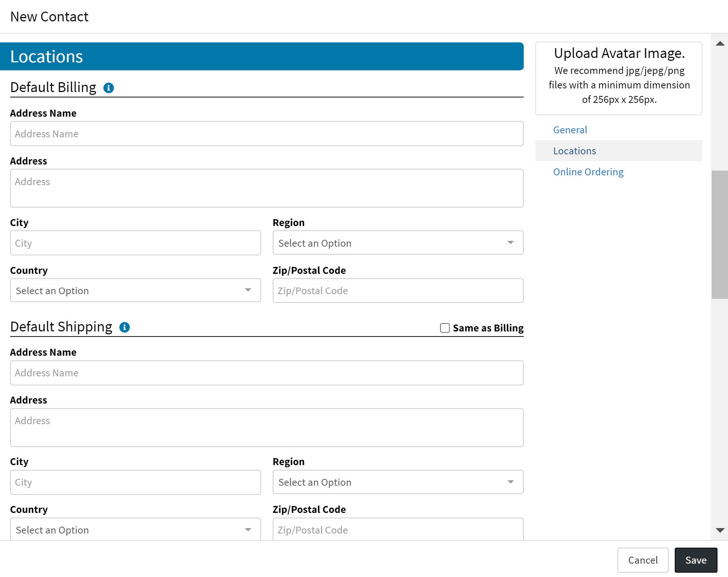Expand the shipping Country dropdown
This screenshot has height=577, width=728.
pos(135,530)
